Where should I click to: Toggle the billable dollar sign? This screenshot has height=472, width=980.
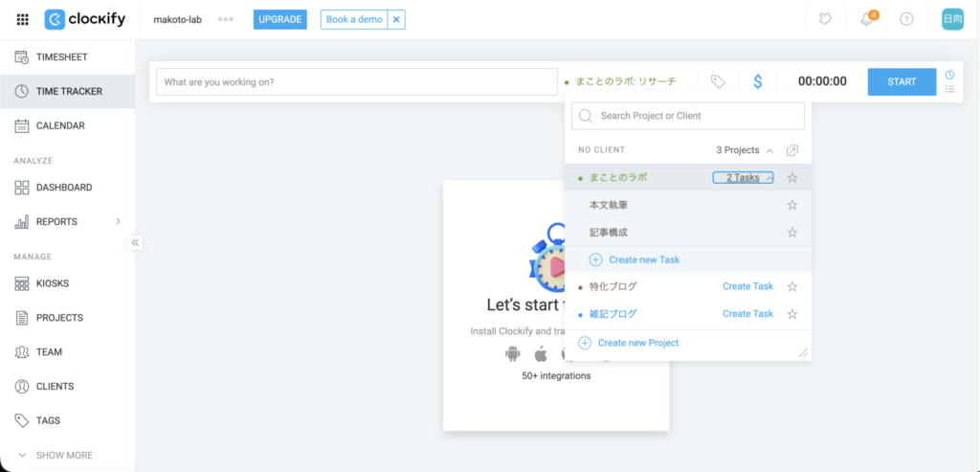point(758,82)
